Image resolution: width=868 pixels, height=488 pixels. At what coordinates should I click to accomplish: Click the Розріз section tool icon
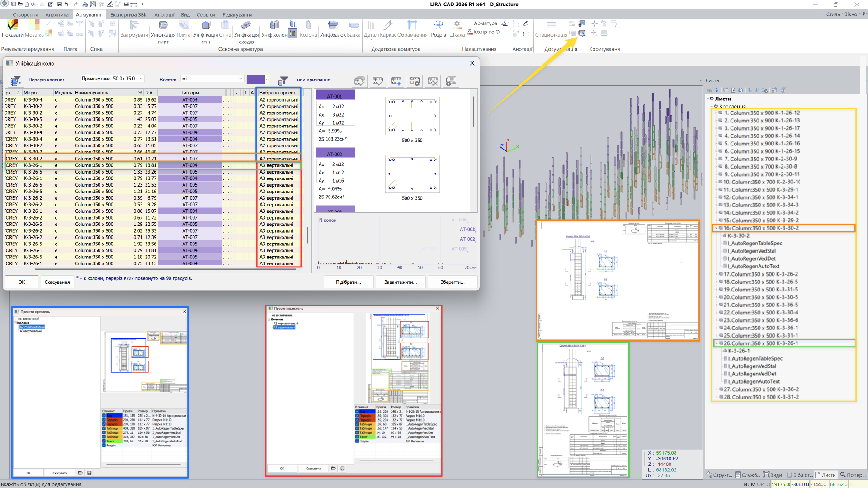click(x=438, y=26)
